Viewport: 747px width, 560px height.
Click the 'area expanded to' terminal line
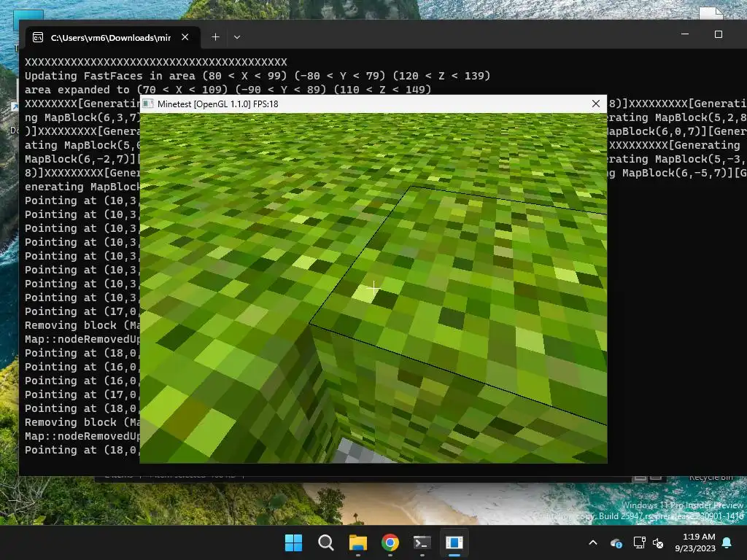(x=228, y=90)
